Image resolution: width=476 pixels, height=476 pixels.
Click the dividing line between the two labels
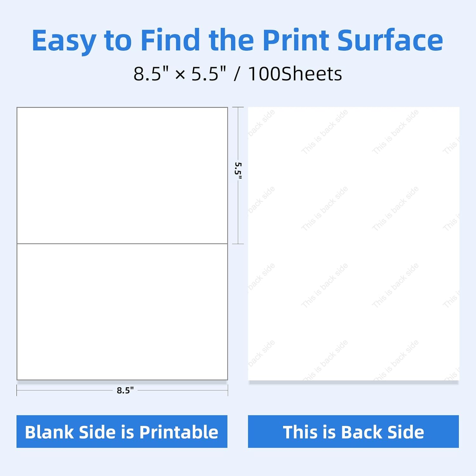tap(122, 244)
